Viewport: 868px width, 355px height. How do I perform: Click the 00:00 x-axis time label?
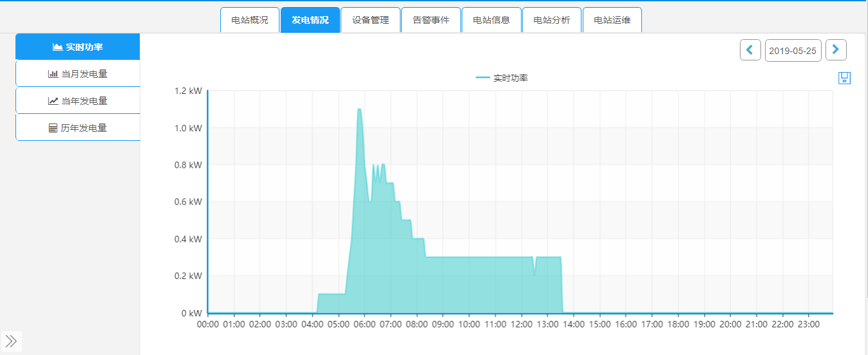[x=208, y=325]
